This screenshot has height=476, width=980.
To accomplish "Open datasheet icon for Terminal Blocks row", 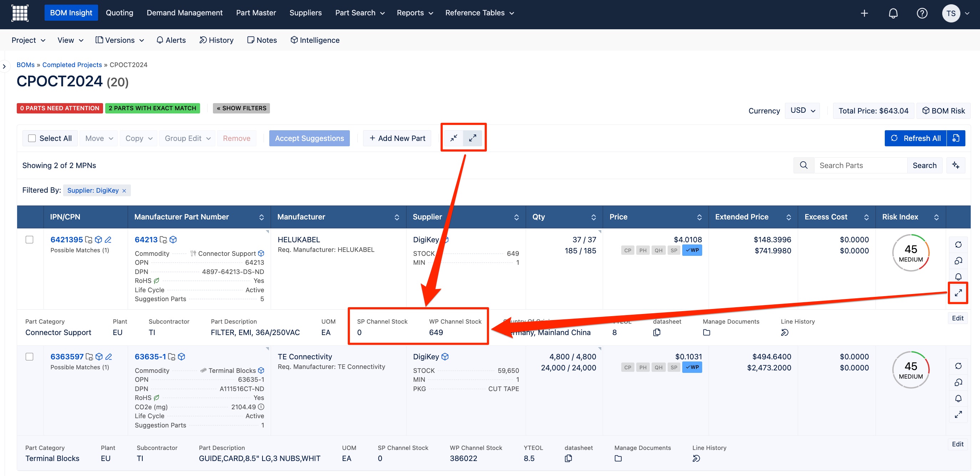I will point(568,459).
